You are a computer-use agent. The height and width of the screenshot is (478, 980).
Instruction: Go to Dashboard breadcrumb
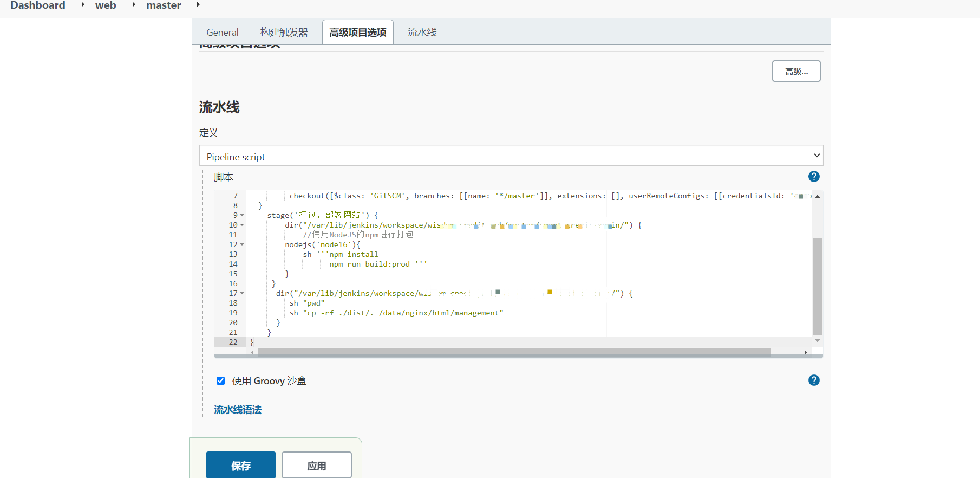point(38,5)
